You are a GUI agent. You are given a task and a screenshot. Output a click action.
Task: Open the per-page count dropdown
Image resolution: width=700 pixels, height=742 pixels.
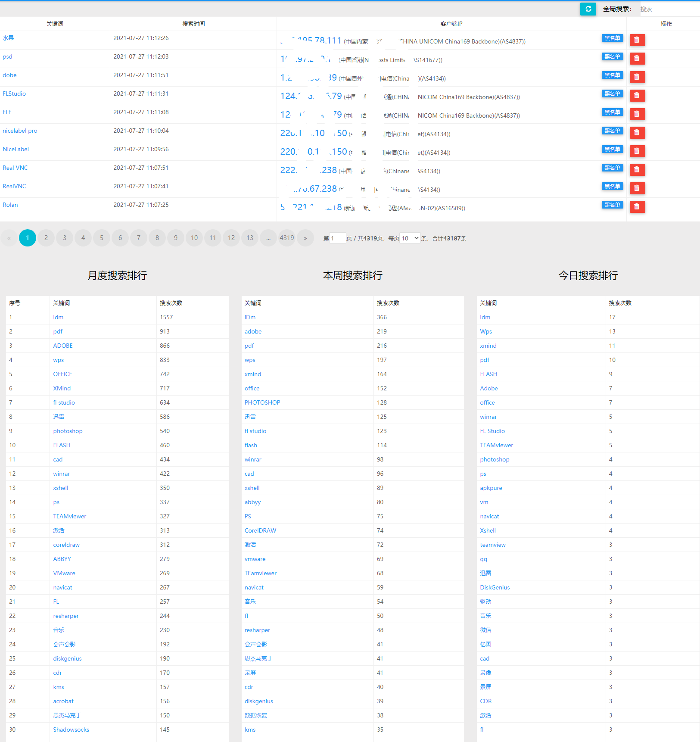pyautogui.click(x=410, y=238)
